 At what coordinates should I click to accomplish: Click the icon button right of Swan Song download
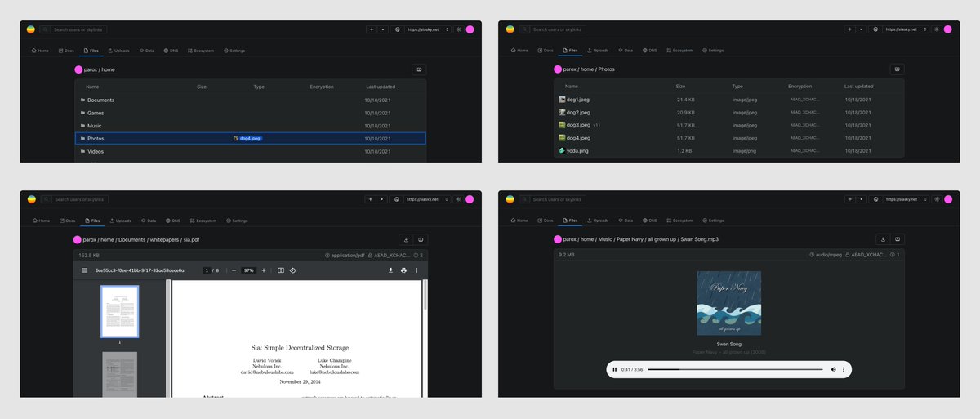(898, 239)
